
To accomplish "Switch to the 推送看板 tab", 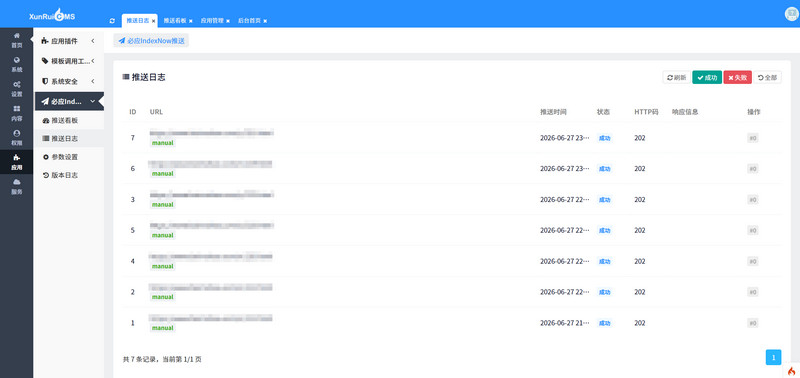I will coord(175,20).
